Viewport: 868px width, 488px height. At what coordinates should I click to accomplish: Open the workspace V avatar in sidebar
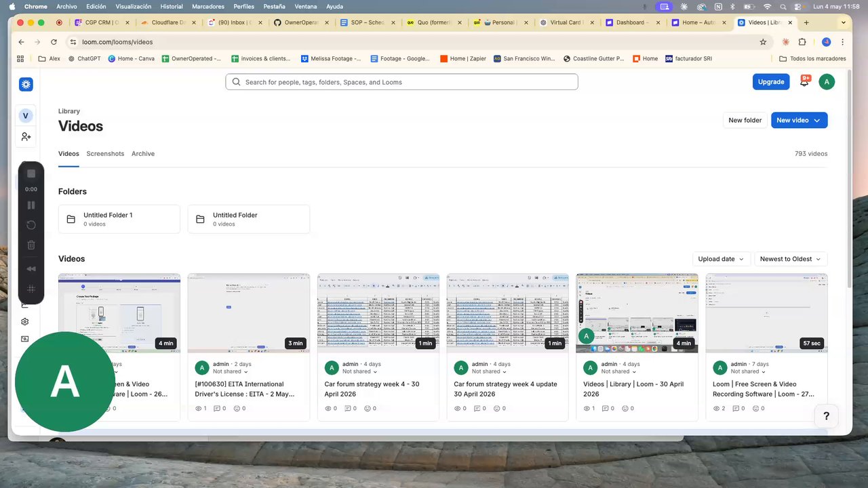(26, 115)
